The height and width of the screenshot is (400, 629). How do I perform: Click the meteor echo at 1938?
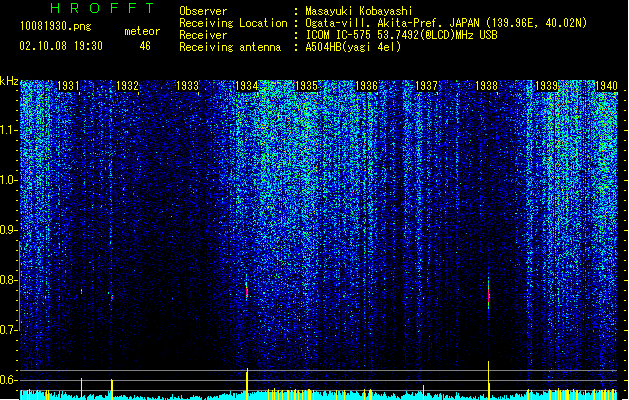[x=489, y=294]
